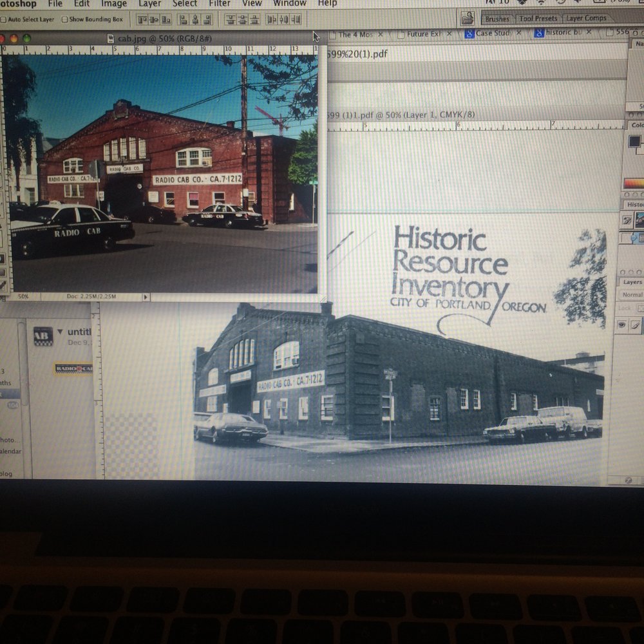Click the align left edges icon

[184, 19]
